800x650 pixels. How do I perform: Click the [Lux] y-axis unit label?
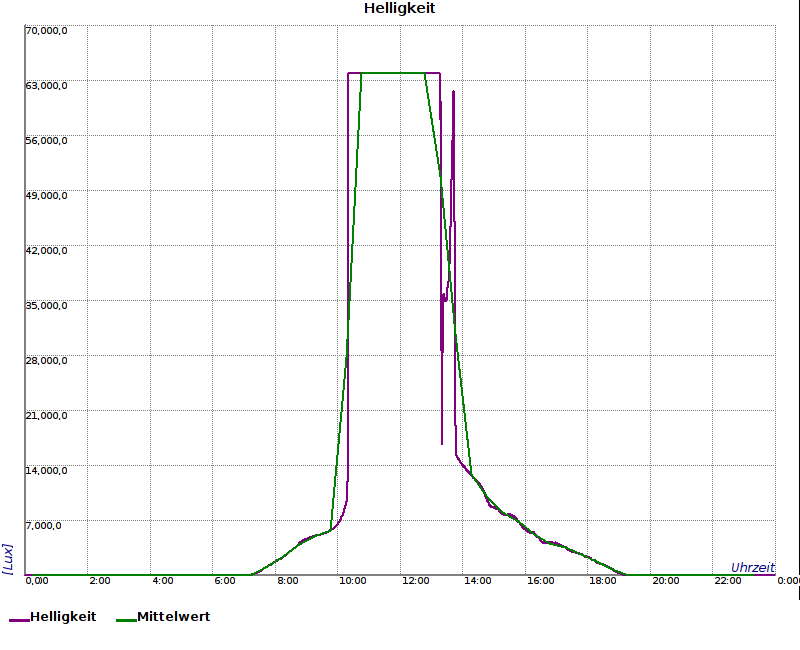(8, 559)
